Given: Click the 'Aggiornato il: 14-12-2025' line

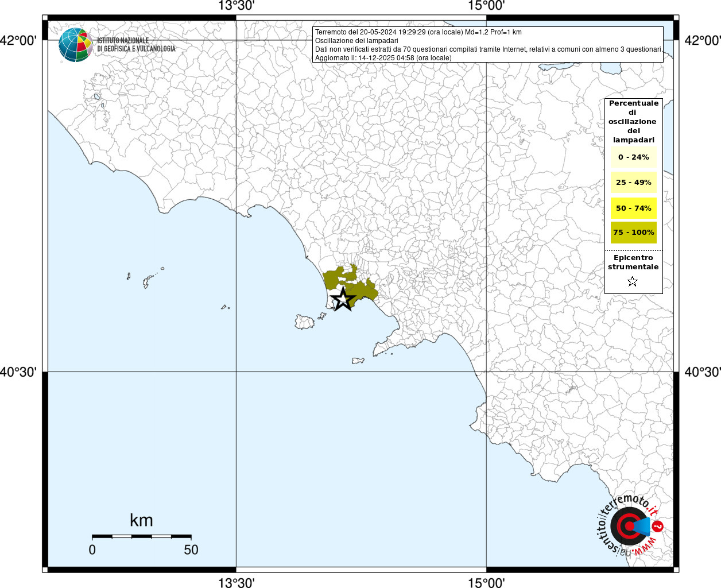Looking at the screenshot, I should coord(383,58).
